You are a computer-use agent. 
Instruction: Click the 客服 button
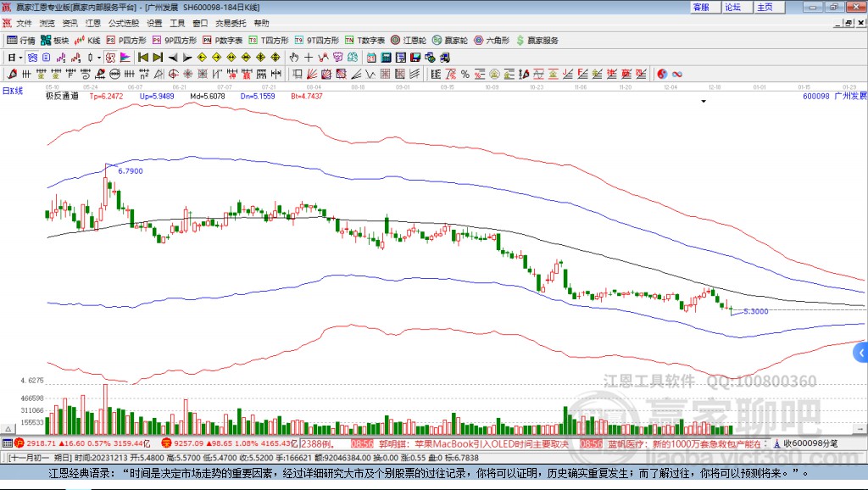pyautogui.click(x=705, y=7)
